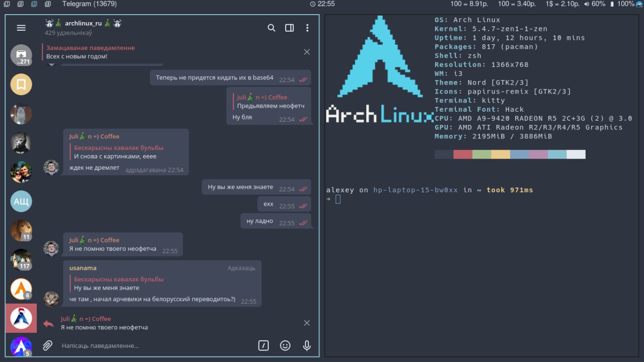
Task: Switch to the second i3 workspace indicator
Action: [21, 4]
